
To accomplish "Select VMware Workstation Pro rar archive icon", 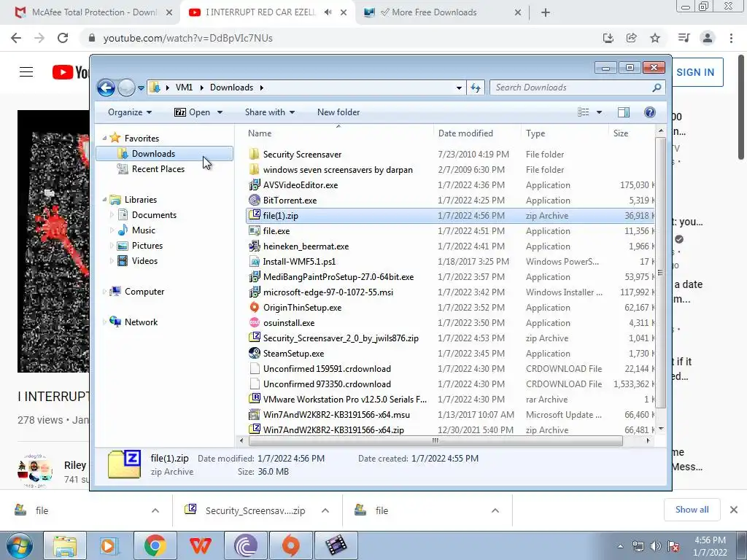I will [255, 399].
